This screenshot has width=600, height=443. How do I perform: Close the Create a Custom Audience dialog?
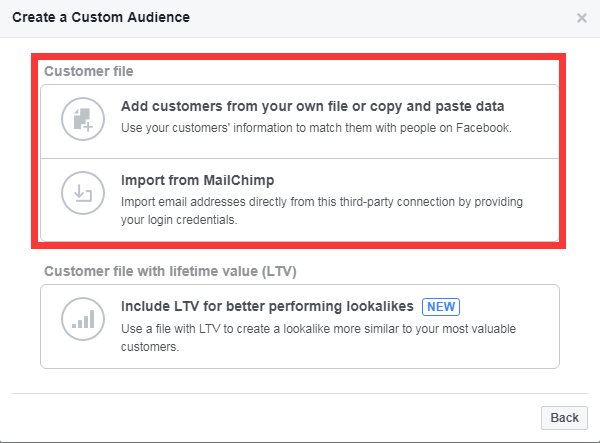(x=582, y=18)
